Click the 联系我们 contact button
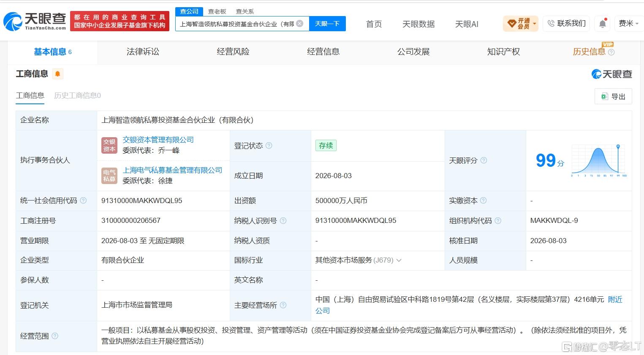This screenshot has width=644, height=355. pyautogui.click(x=566, y=24)
